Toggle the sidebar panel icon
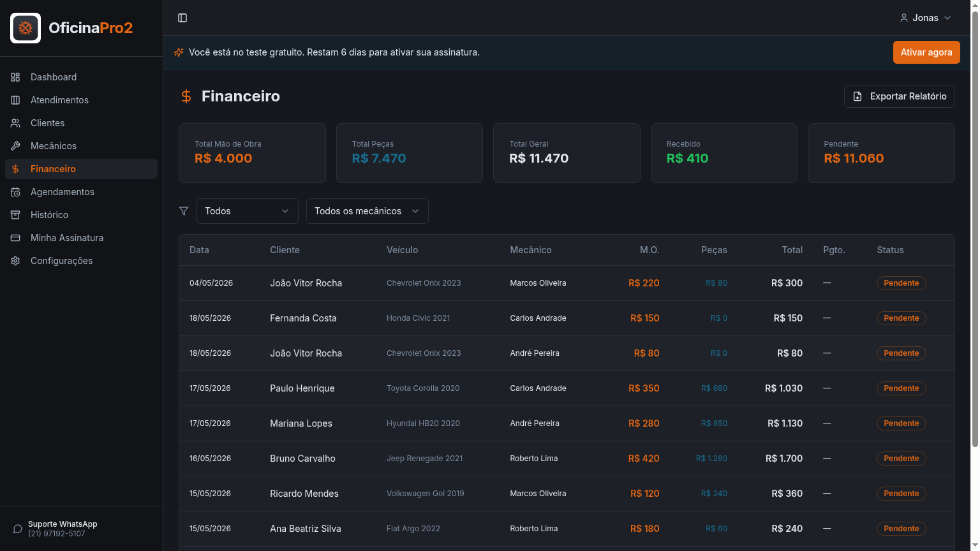 (182, 18)
